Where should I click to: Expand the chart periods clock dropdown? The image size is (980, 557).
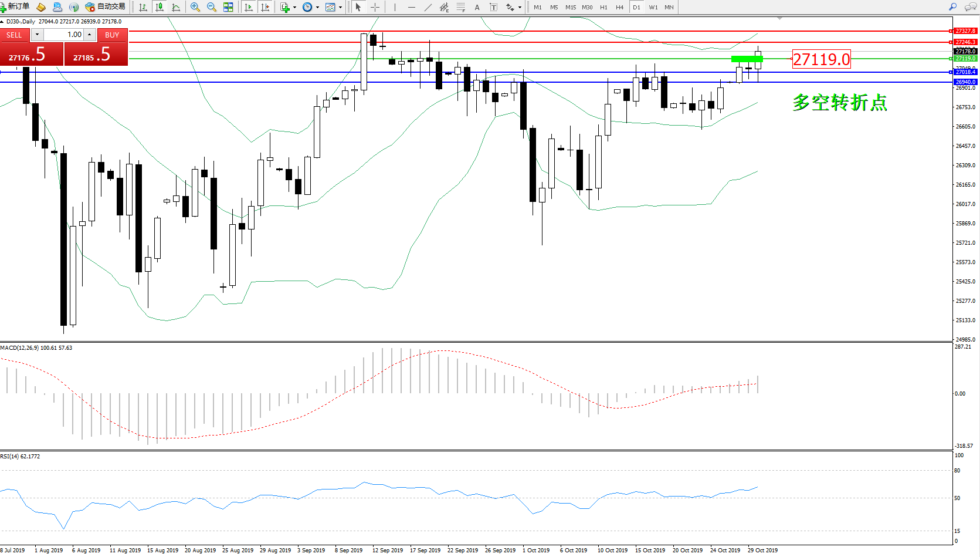click(317, 8)
